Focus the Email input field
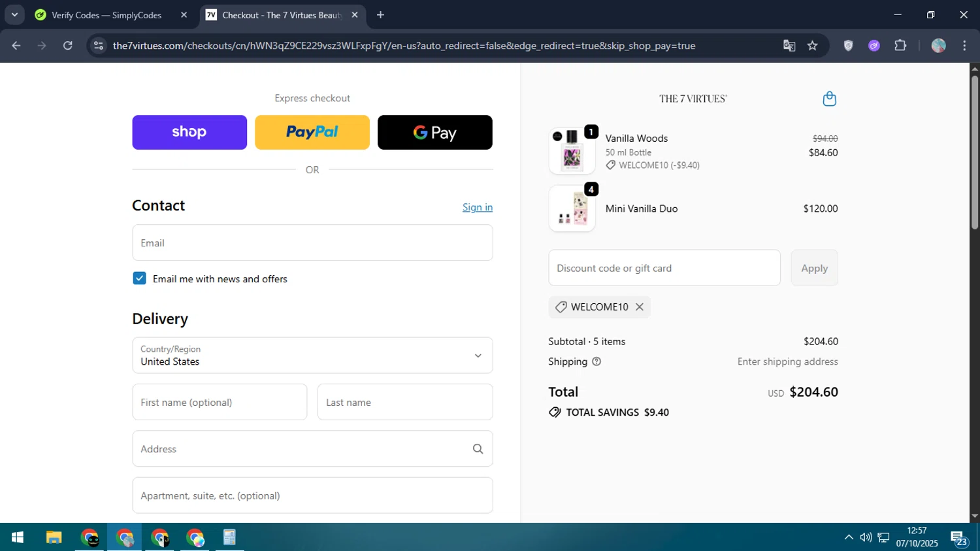 click(312, 243)
